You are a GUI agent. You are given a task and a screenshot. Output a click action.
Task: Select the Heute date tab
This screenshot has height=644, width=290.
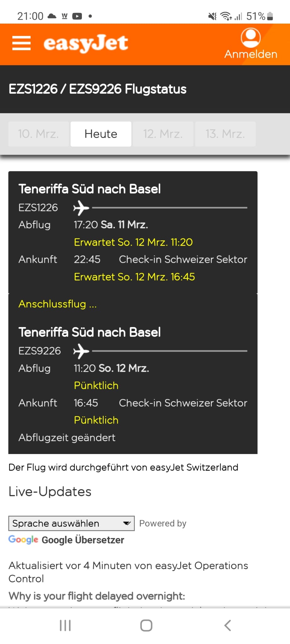[101, 134]
